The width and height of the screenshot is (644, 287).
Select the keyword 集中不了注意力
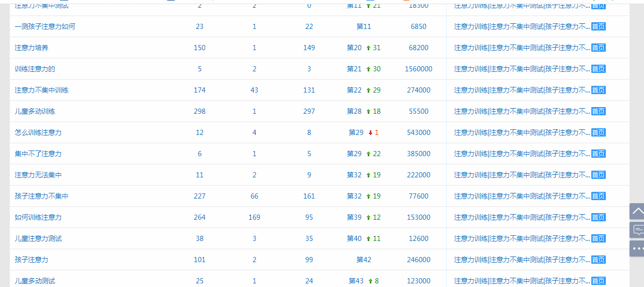(x=38, y=154)
